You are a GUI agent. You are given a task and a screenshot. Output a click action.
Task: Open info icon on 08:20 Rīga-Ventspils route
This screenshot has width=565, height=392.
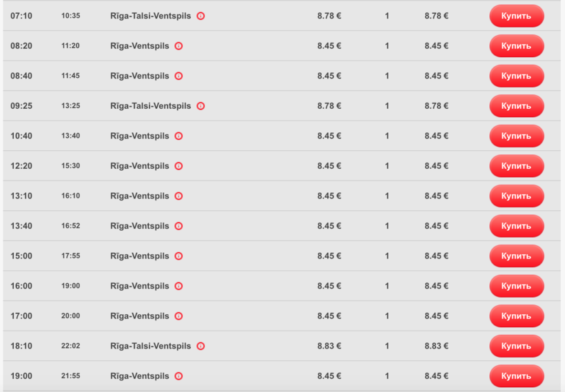coord(178,46)
